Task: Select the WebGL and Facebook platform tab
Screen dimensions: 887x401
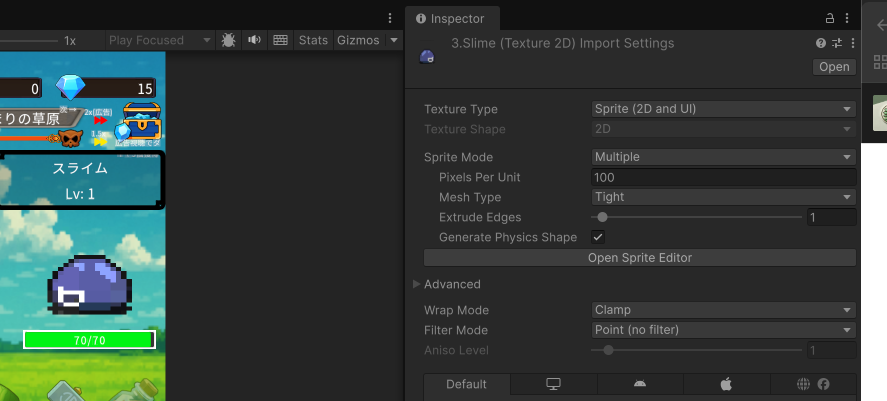Action: click(813, 384)
